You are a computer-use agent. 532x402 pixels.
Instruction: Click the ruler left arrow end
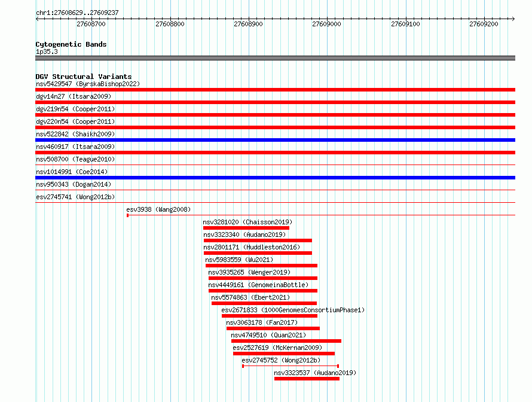pyautogui.click(x=37, y=19)
